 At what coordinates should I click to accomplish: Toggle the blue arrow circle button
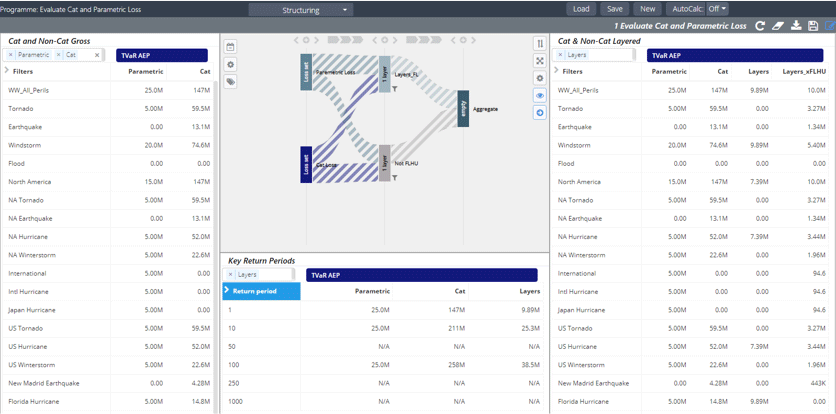[540, 113]
